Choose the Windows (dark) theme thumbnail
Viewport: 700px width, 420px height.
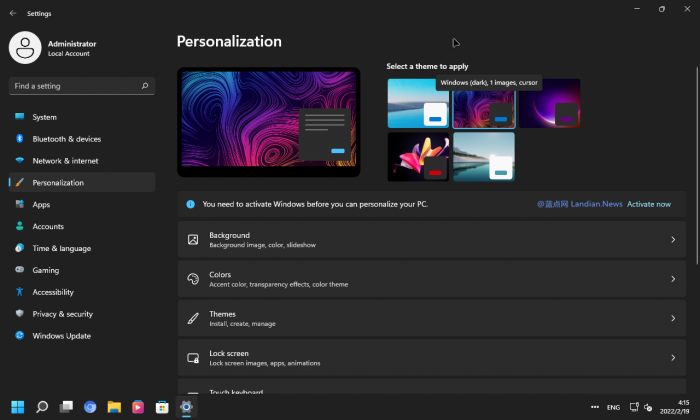click(x=483, y=104)
